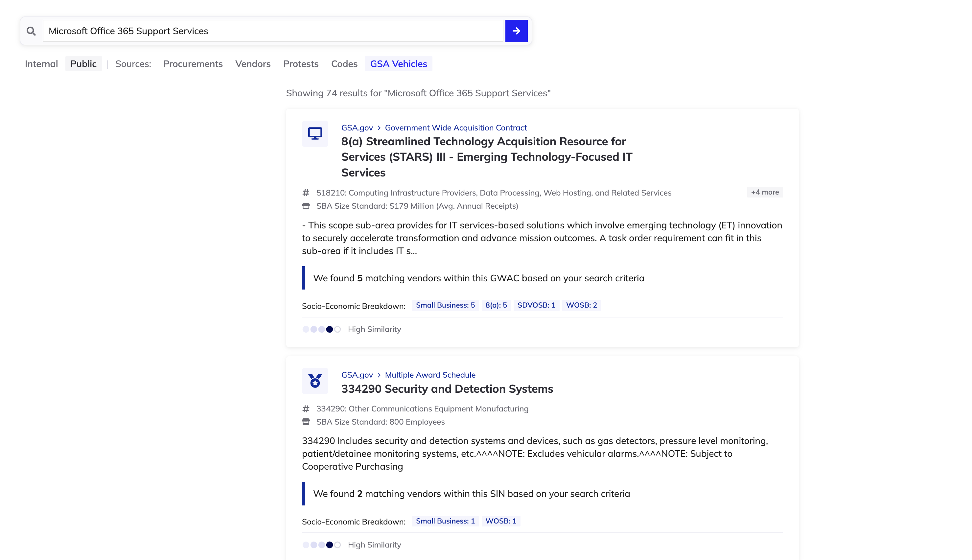Viewport: 972px width, 560px height.
Task: Click 'SBA Size Standard: 800 Employees' text
Action: pyautogui.click(x=380, y=422)
